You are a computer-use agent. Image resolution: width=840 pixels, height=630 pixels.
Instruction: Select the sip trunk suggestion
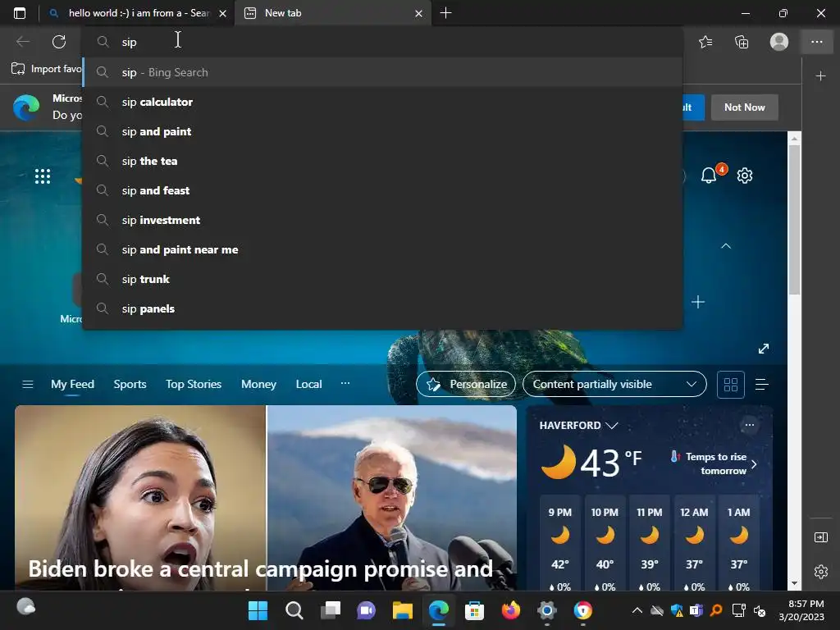[x=382, y=279]
